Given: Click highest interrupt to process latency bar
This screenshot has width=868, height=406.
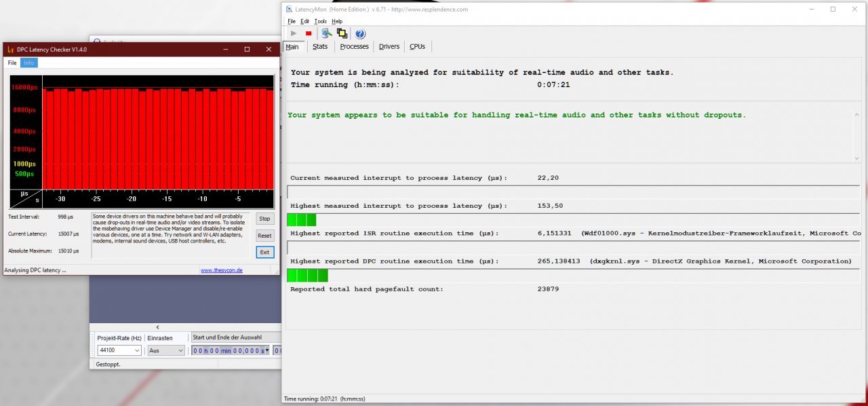Looking at the screenshot, I should pos(573,219).
